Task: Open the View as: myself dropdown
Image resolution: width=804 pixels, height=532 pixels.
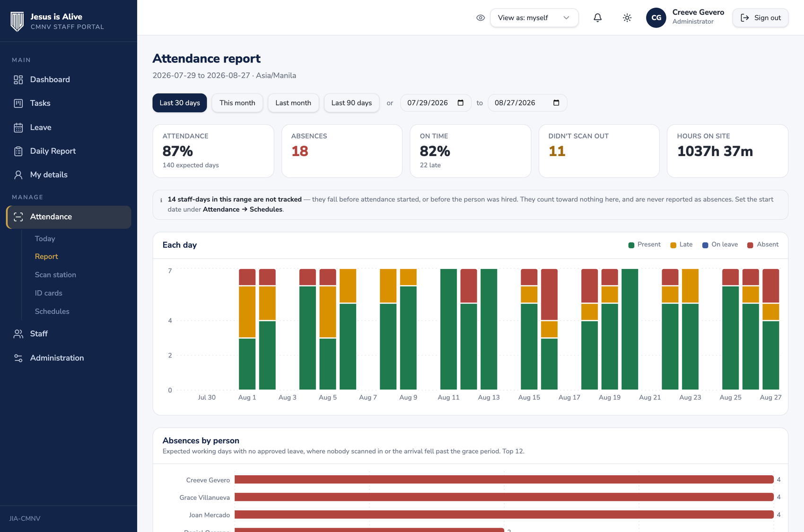Action: click(x=534, y=18)
